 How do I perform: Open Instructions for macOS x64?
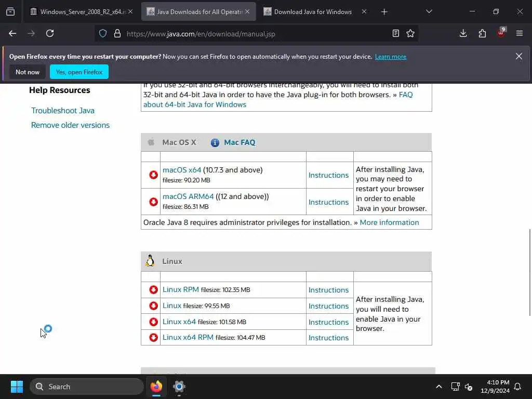[x=328, y=175]
